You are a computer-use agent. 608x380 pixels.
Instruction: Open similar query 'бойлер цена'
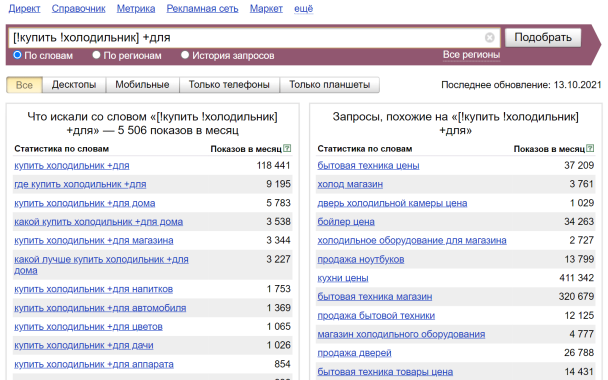(346, 222)
